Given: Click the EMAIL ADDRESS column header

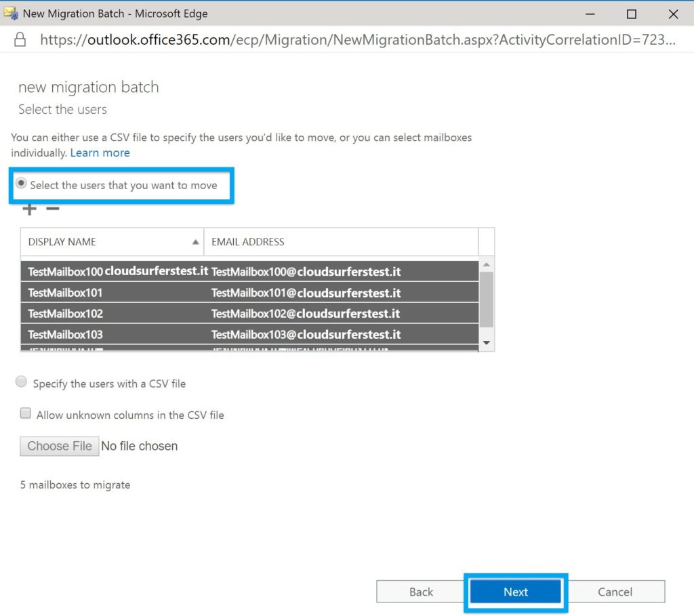Looking at the screenshot, I should pos(341,242).
